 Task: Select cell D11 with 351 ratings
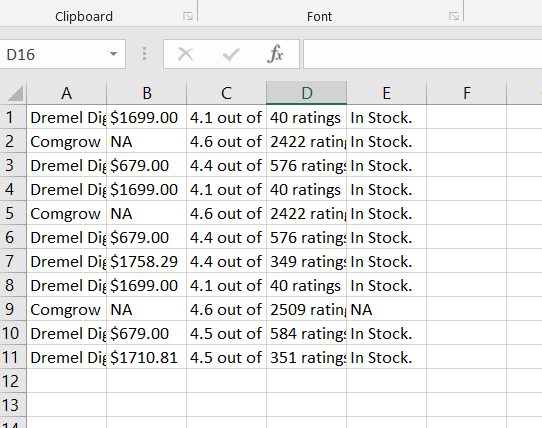click(x=307, y=357)
